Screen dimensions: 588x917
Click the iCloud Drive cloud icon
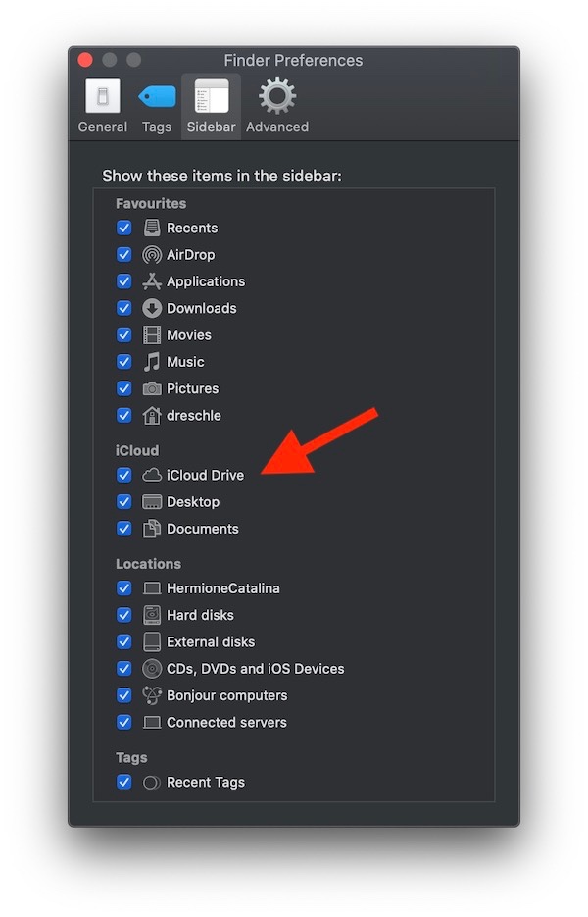(151, 475)
